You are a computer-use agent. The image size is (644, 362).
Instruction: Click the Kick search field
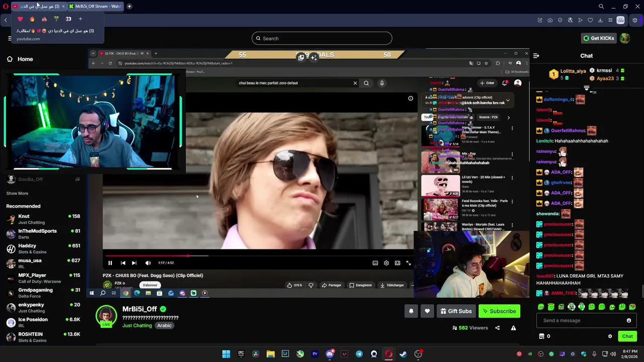click(x=322, y=38)
